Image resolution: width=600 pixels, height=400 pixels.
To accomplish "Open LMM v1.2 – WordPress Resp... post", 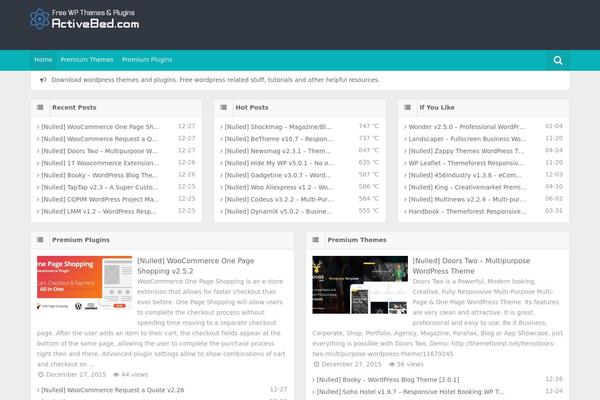I will (x=99, y=212).
